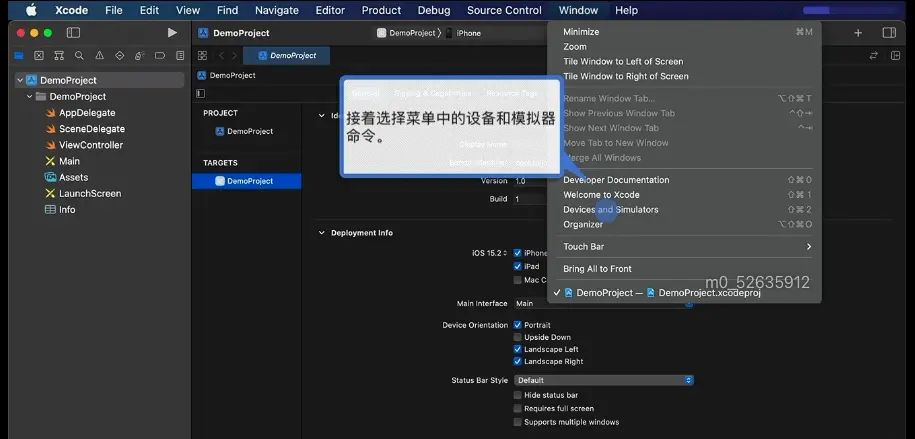
Task: Collapse the Identity section chevron
Action: [x=321, y=116]
